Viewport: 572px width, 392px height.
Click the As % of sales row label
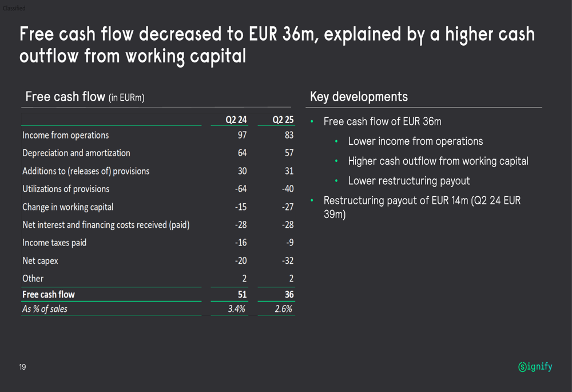(x=45, y=309)
